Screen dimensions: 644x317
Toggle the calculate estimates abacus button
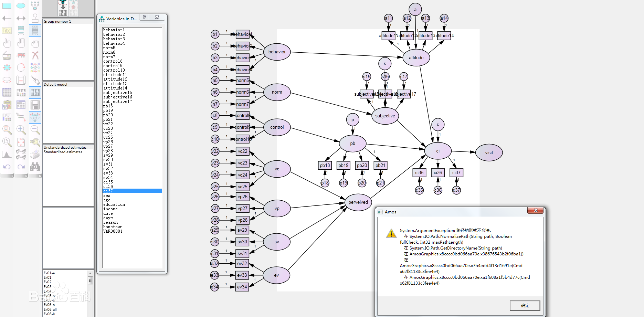point(35,92)
